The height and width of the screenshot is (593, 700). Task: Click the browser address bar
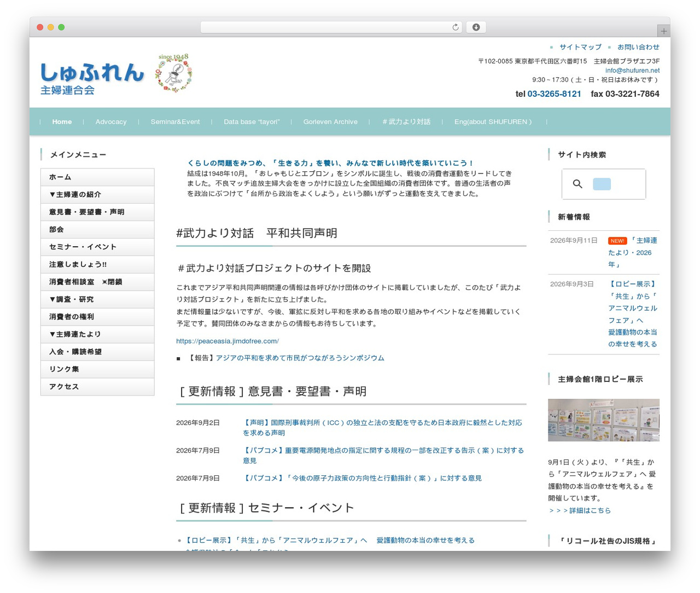pos(331,27)
